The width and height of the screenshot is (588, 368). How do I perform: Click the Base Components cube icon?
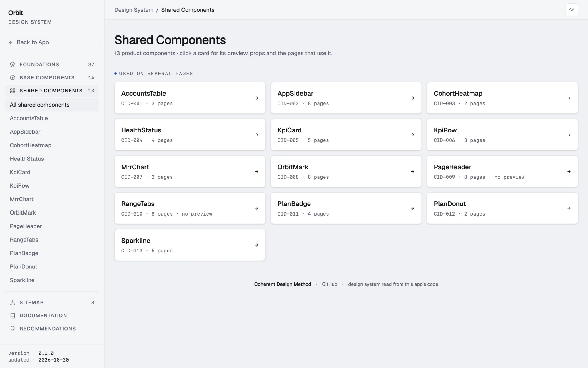coord(13,78)
